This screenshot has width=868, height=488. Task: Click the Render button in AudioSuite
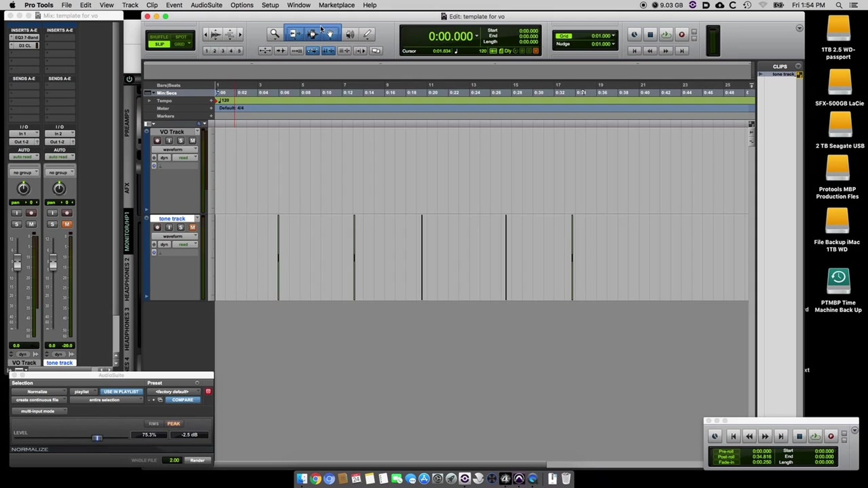click(x=197, y=460)
